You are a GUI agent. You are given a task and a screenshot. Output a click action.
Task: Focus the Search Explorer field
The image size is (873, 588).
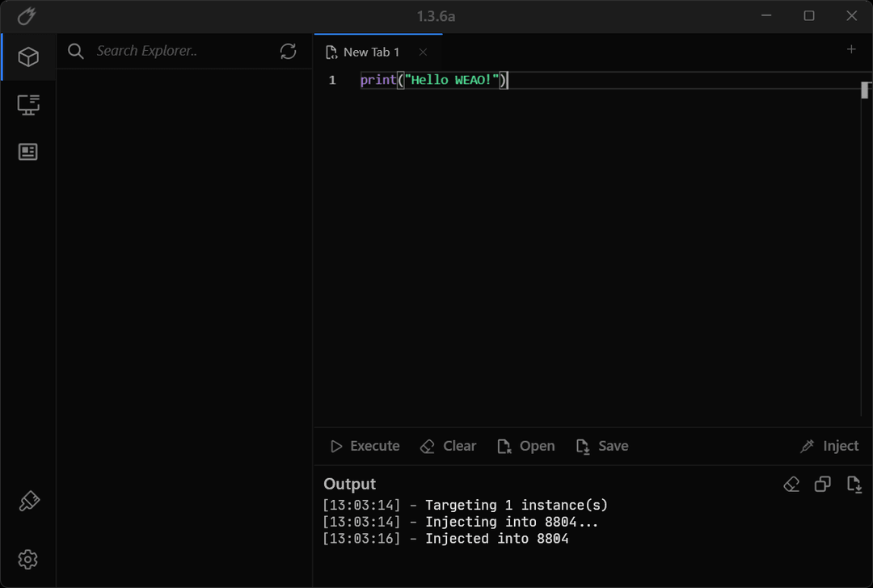coord(183,51)
